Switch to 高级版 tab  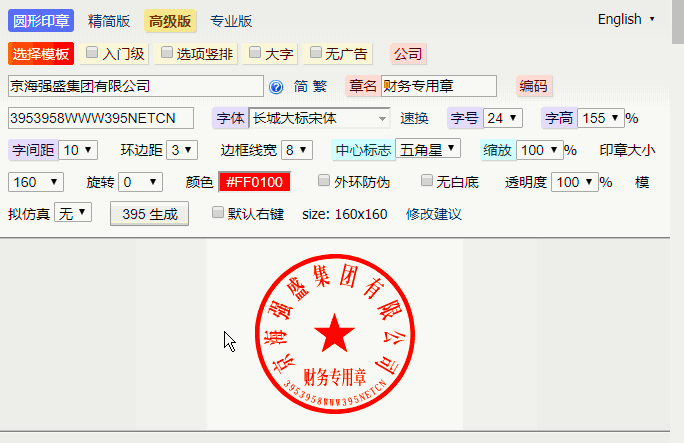point(170,21)
